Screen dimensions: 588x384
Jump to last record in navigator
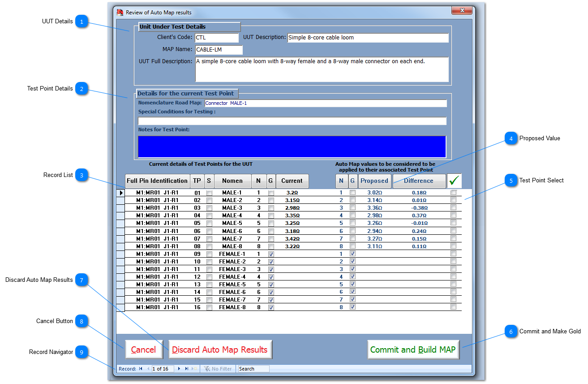click(186, 369)
